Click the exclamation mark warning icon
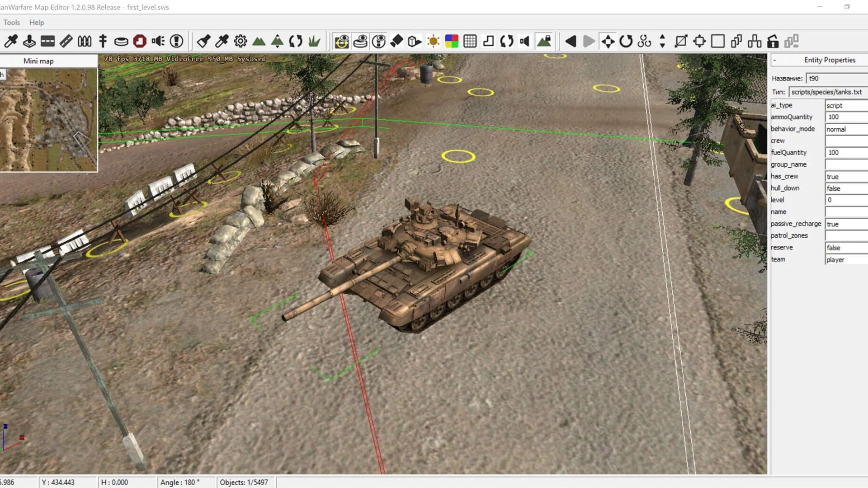Image resolution: width=868 pixels, height=488 pixels. [176, 41]
